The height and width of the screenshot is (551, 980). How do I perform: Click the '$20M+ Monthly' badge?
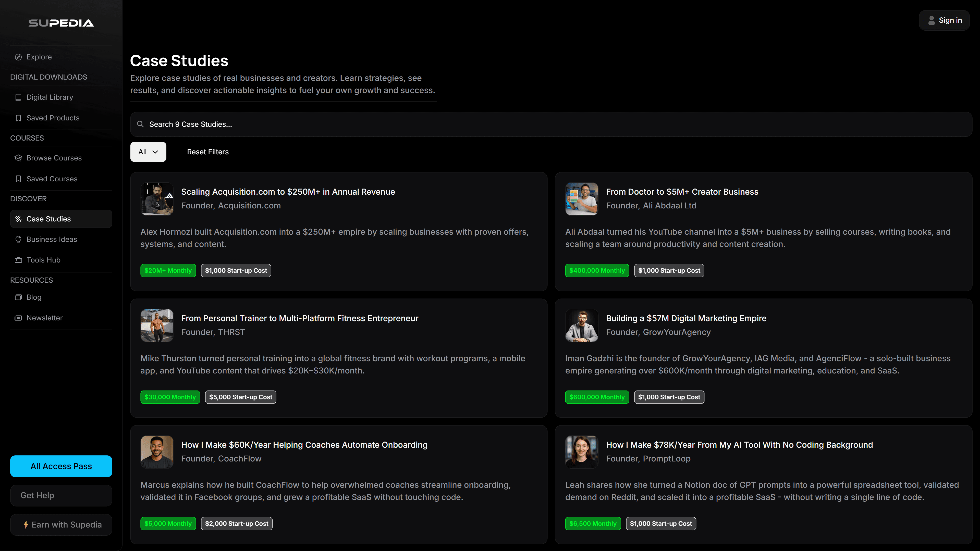[168, 271]
